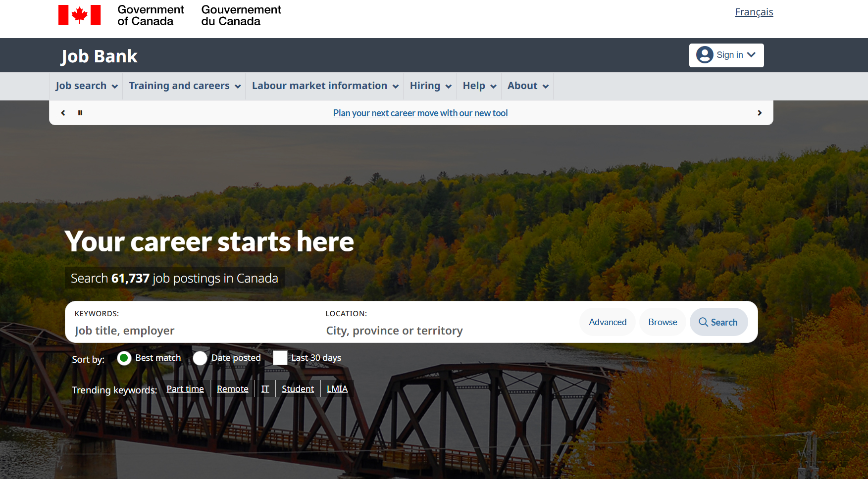Click the previous announcement arrow
The height and width of the screenshot is (479, 868).
[63, 113]
